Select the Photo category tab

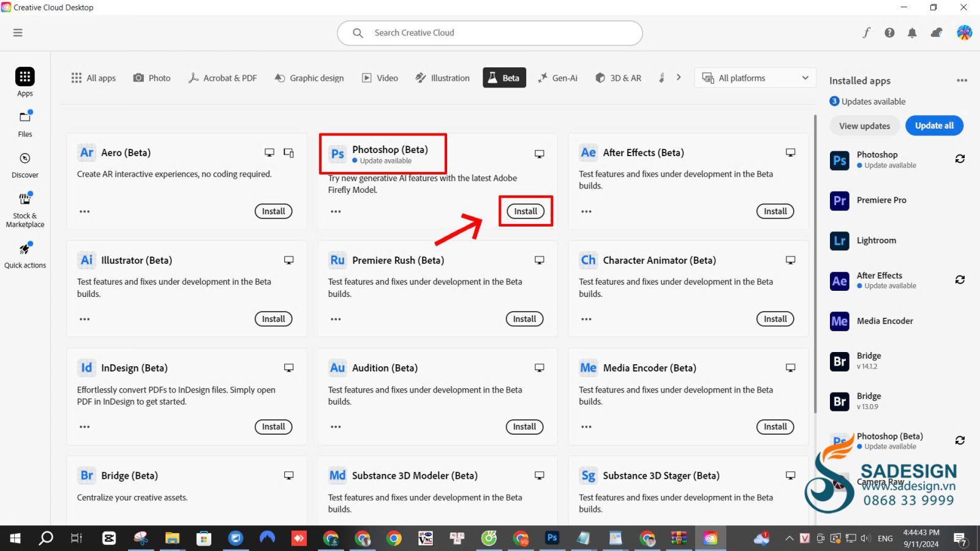152,78
